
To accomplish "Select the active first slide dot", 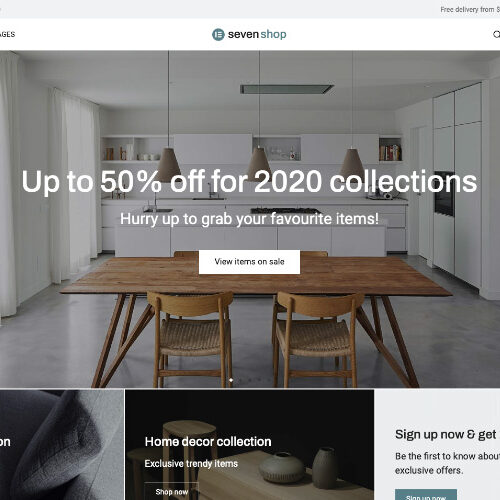I will click(231, 380).
